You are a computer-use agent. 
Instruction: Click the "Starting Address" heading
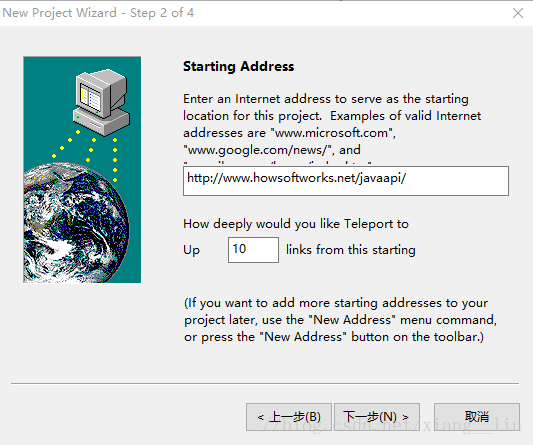point(238,66)
